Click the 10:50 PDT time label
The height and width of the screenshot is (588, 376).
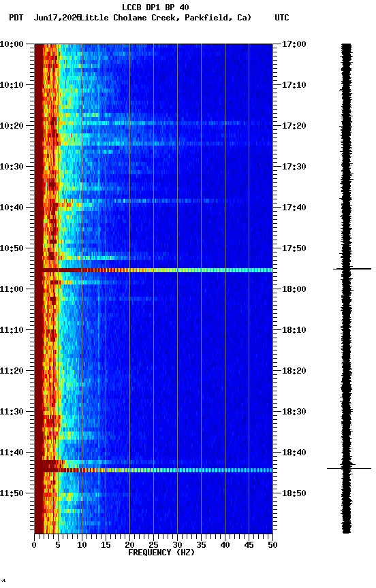click(x=12, y=248)
